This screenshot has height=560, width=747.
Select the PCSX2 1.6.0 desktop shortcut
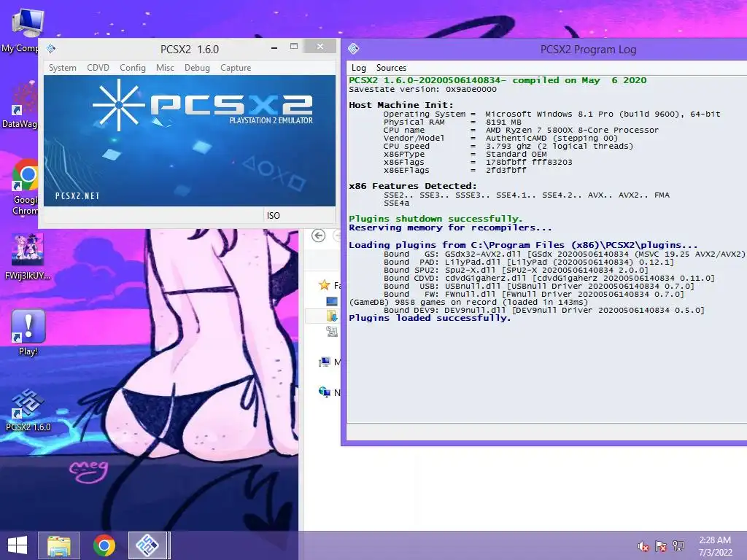[x=28, y=408]
